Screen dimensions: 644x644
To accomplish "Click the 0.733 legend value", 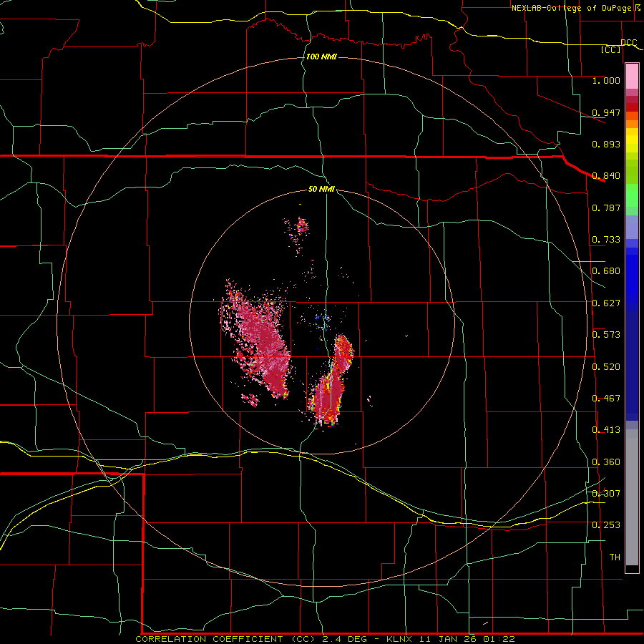I will [x=606, y=240].
